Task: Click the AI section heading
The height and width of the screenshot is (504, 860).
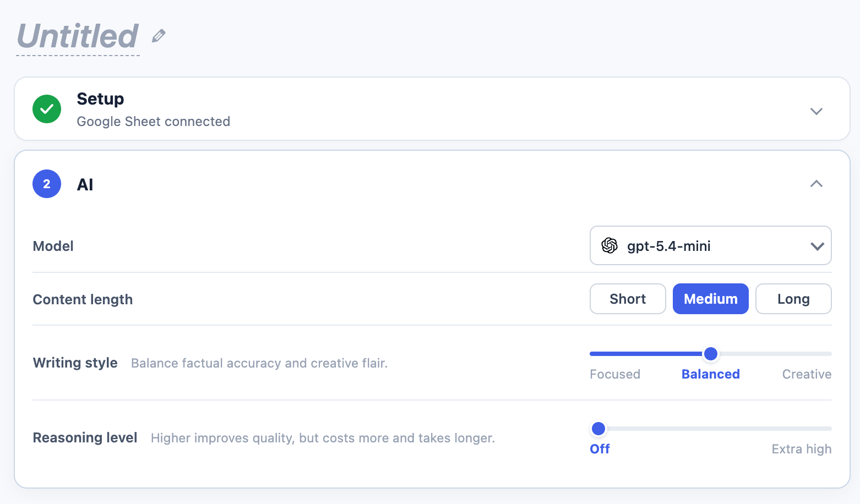Action: 85,184
